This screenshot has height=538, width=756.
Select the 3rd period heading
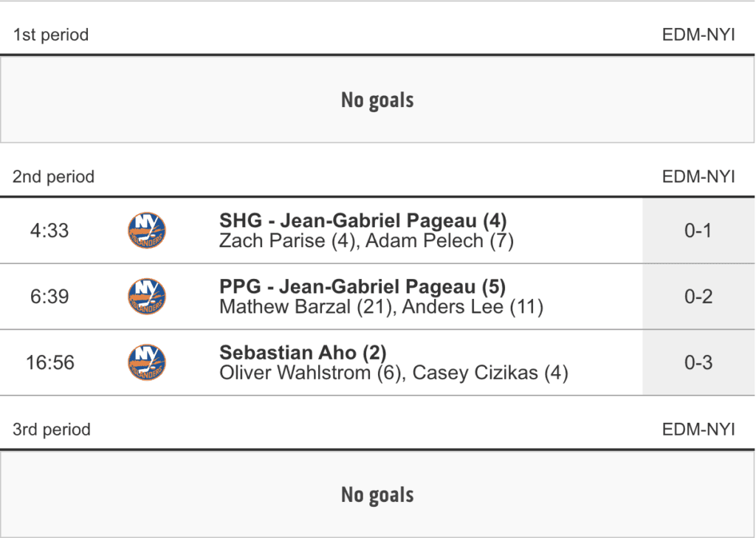coord(52,430)
